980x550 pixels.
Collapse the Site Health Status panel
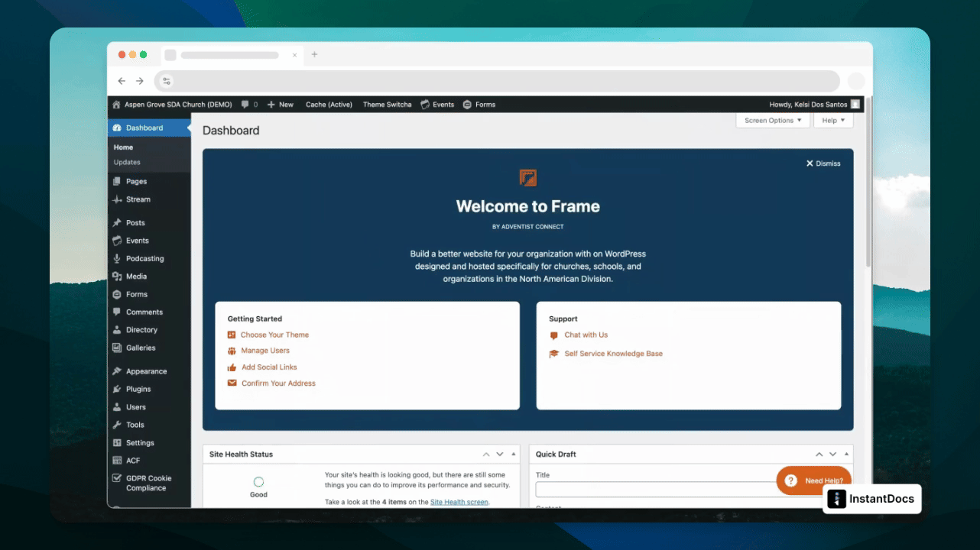[514, 454]
